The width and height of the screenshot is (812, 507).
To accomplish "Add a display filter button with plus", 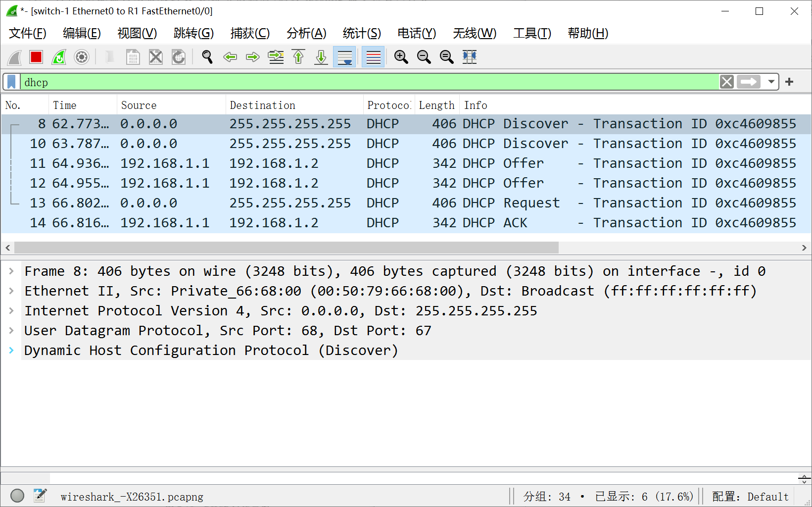I will click(790, 82).
